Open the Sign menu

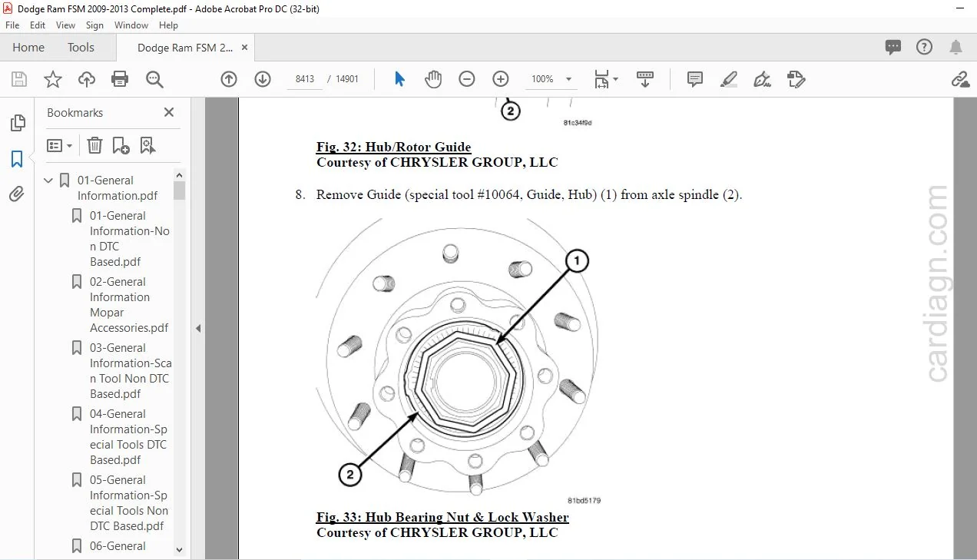(x=94, y=25)
